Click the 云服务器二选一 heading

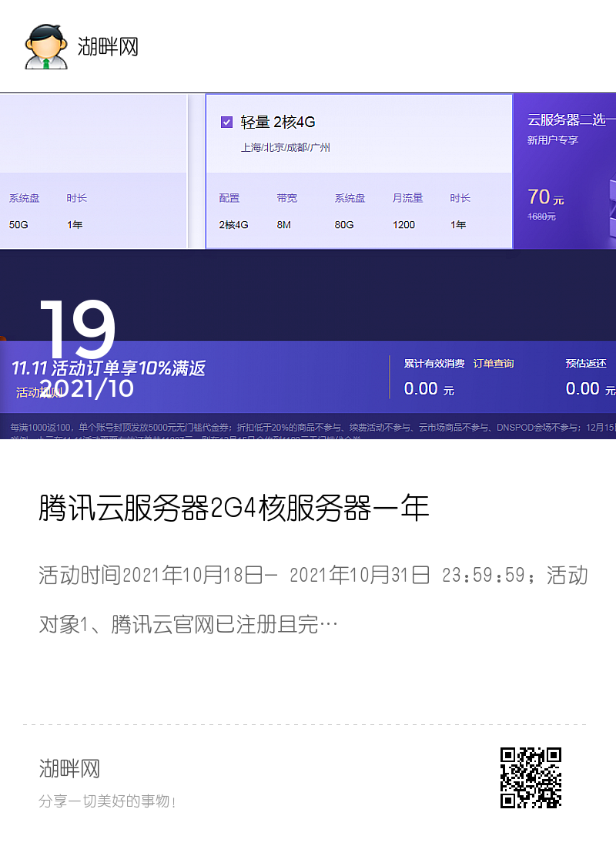[571, 119]
